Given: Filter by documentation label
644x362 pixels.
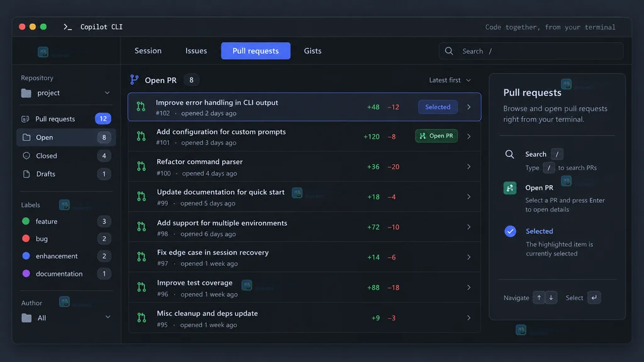Looking at the screenshot, I should point(65,274).
